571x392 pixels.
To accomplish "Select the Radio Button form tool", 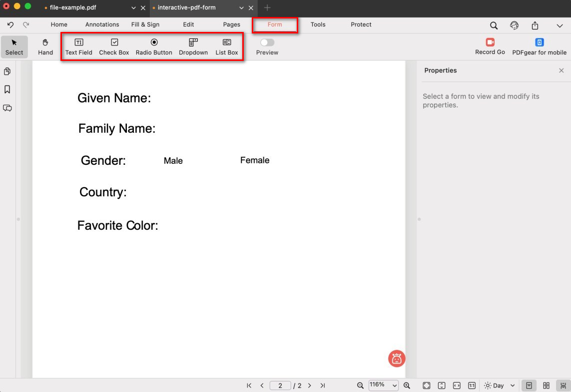I will pos(154,47).
